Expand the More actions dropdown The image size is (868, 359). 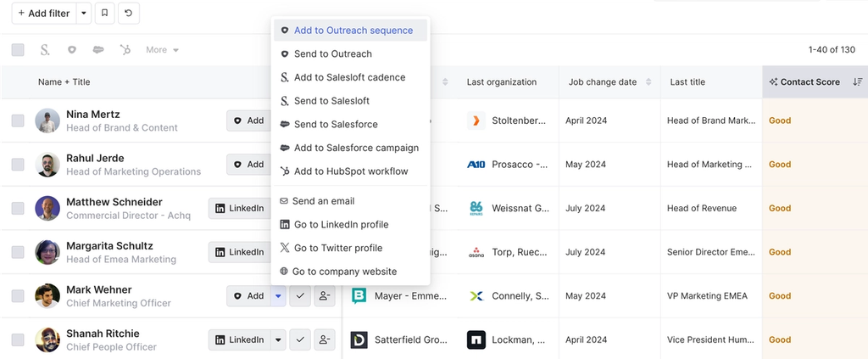[x=162, y=50]
